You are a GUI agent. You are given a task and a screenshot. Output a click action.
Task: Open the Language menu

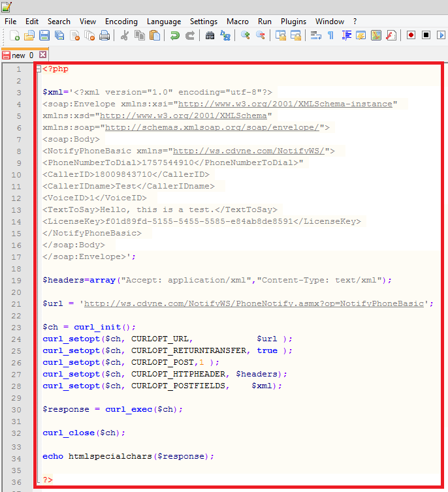coord(164,22)
